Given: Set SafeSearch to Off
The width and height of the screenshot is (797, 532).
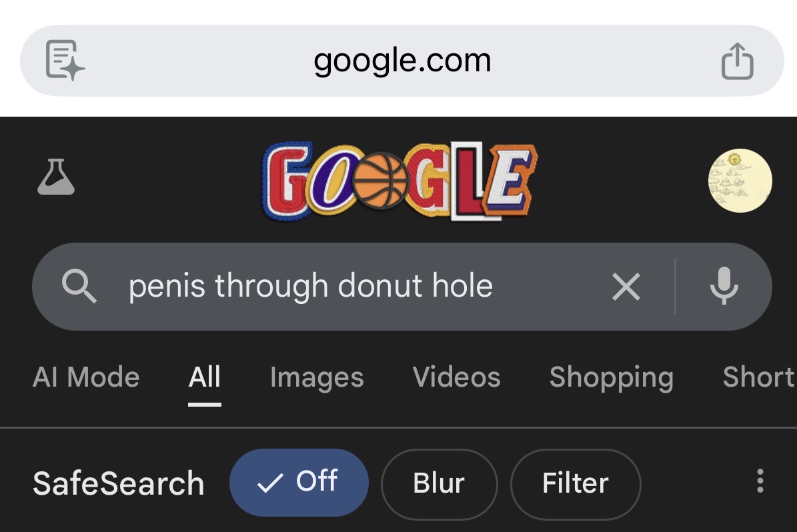Looking at the screenshot, I should (299, 483).
